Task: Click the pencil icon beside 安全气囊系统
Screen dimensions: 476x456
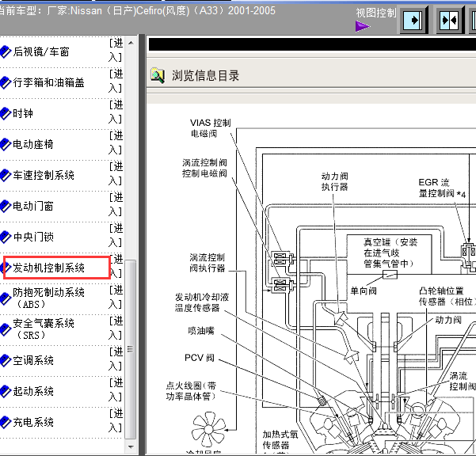Action: [6, 330]
